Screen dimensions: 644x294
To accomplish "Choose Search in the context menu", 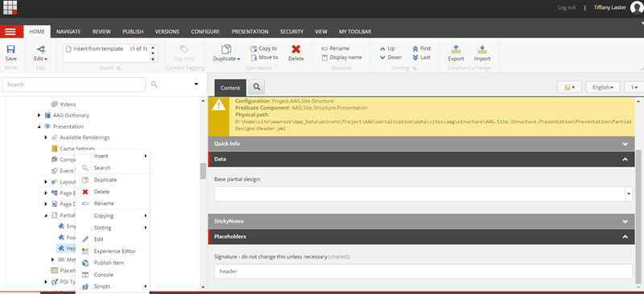I will point(113,168).
